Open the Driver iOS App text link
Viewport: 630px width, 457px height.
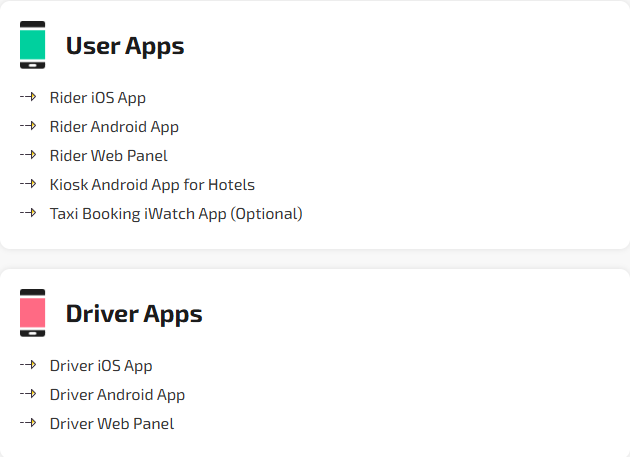[101, 366]
